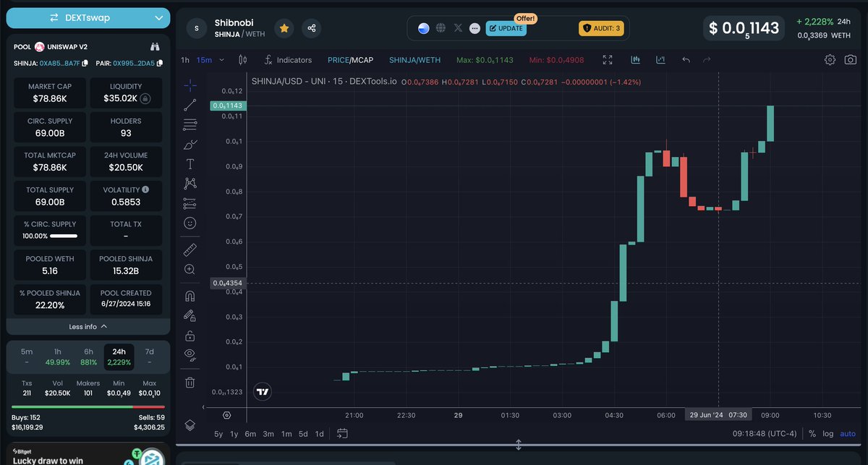868x465 pixels.
Task: Open the go-to-date calendar icon
Action: pyautogui.click(x=342, y=434)
